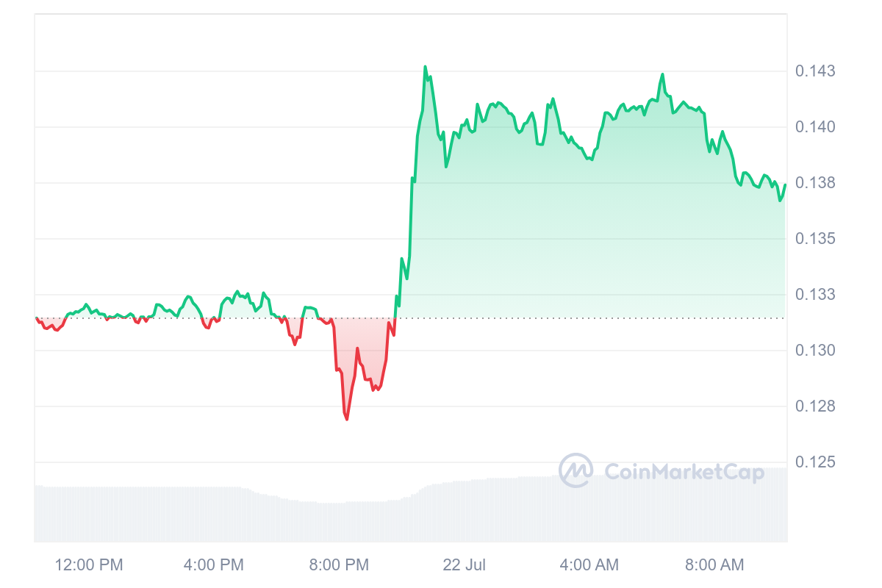
Task: Select the 4:00 PM time axis label
Action: pyautogui.click(x=214, y=564)
